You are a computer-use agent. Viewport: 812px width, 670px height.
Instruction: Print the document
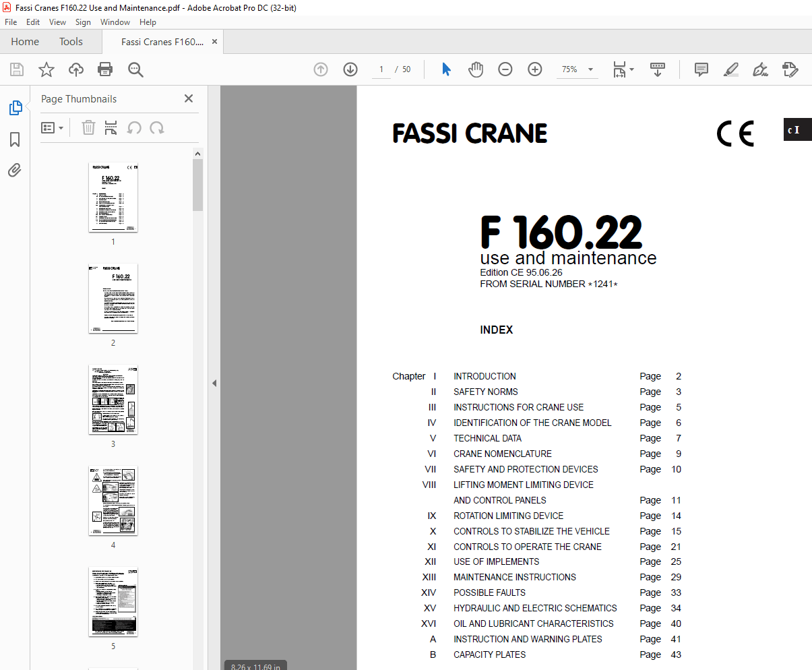(x=106, y=69)
